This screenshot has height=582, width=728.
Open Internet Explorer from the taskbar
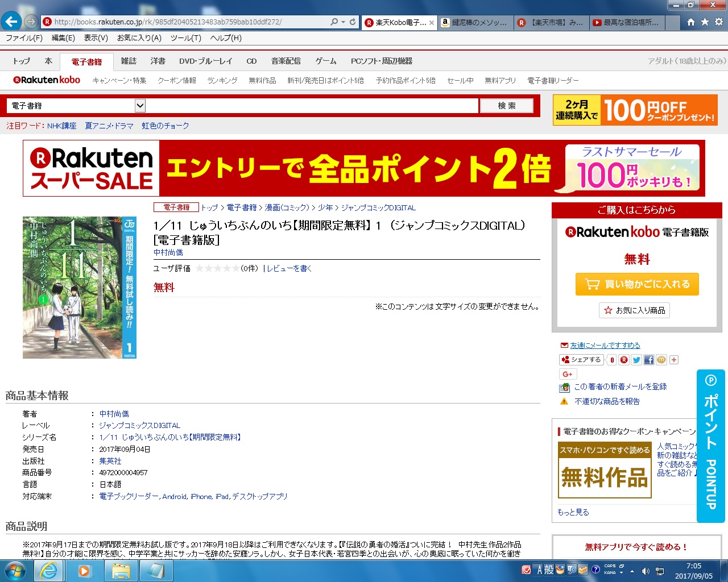click(x=49, y=571)
